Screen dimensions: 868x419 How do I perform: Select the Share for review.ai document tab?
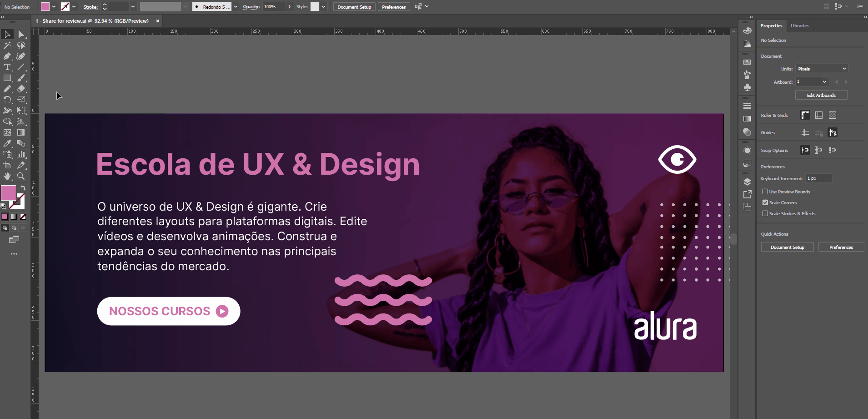coord(92,21)
